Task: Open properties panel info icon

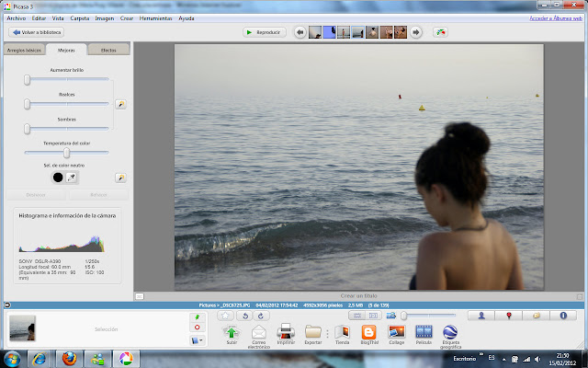Action: pos(563,316)
